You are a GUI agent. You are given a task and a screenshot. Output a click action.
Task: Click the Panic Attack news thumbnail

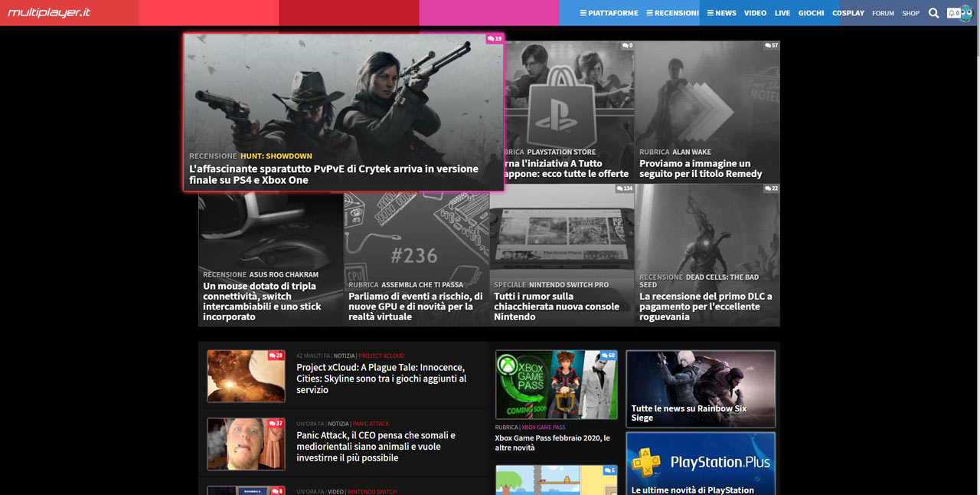246,444
